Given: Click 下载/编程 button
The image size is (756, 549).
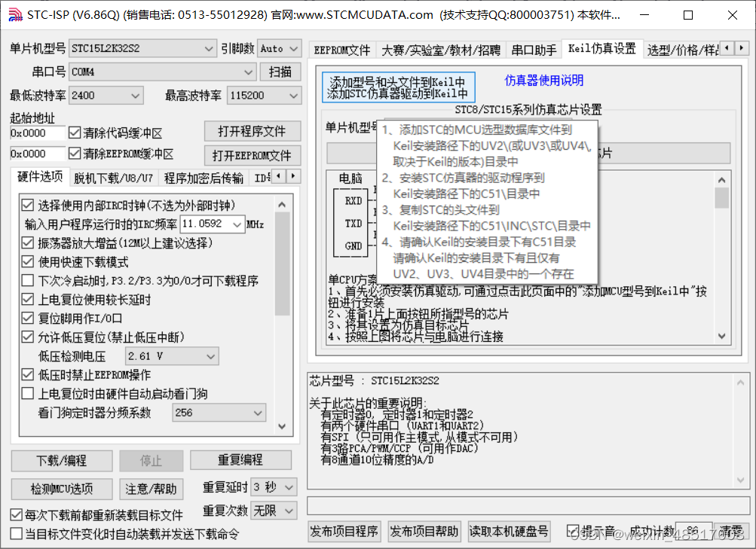Looking at the screenshot, I should (x=62, y=461).
